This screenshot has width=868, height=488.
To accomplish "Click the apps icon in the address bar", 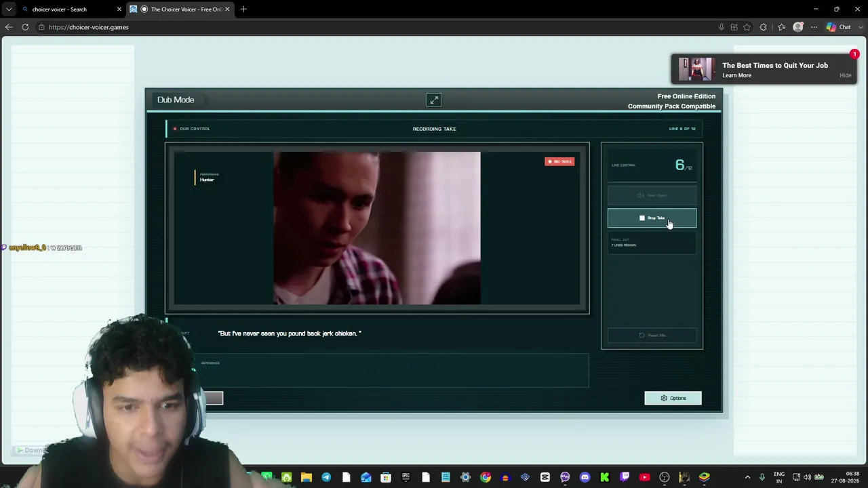I will click(734, 27).
